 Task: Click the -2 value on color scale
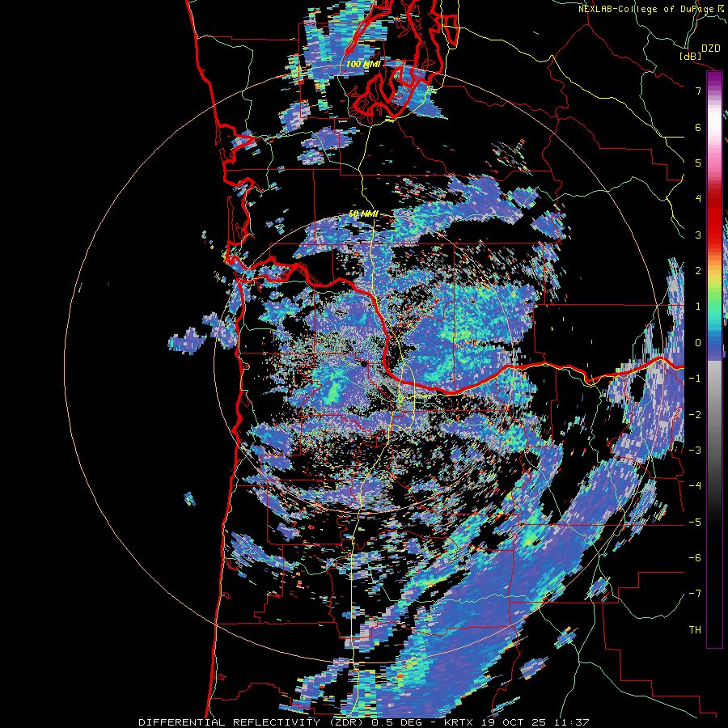tap(695, 415)
